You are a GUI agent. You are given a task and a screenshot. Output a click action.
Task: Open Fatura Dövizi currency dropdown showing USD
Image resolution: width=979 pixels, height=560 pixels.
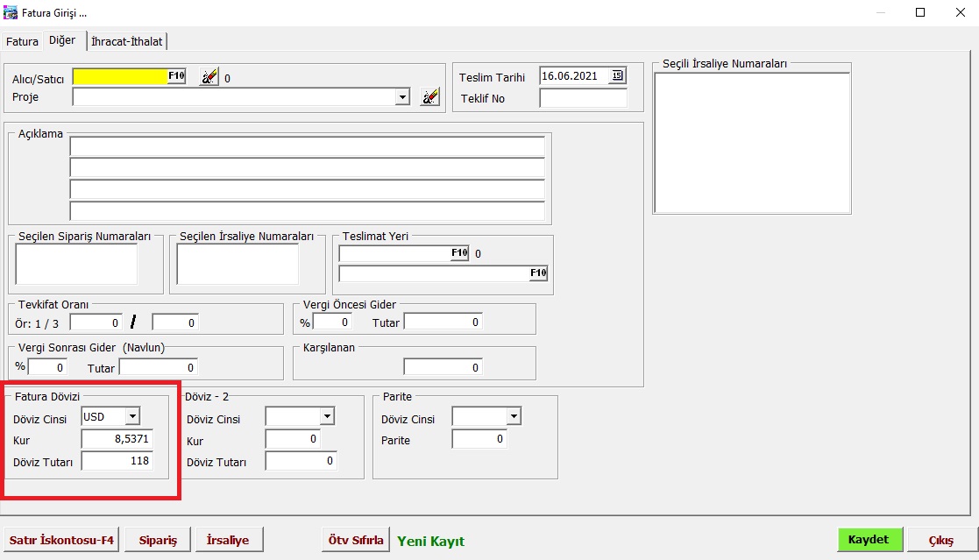tap(132, 416)
